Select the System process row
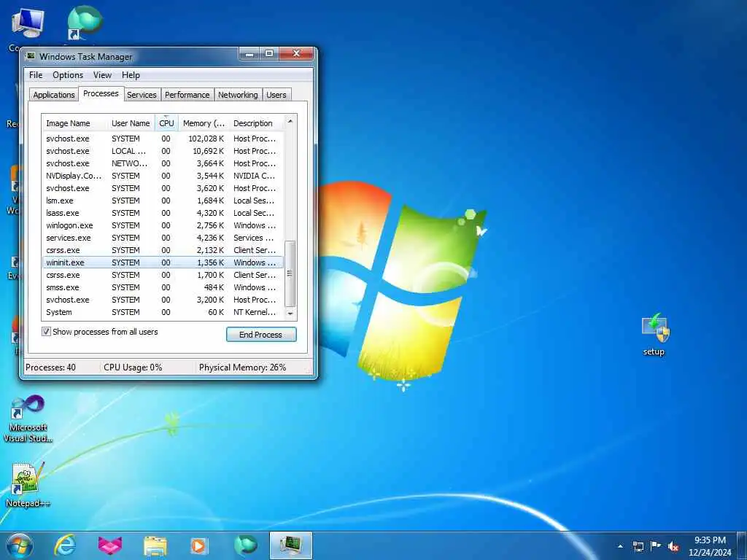This screenshot has height=560, width=747. pyautogui.click(x=163, y=312)
